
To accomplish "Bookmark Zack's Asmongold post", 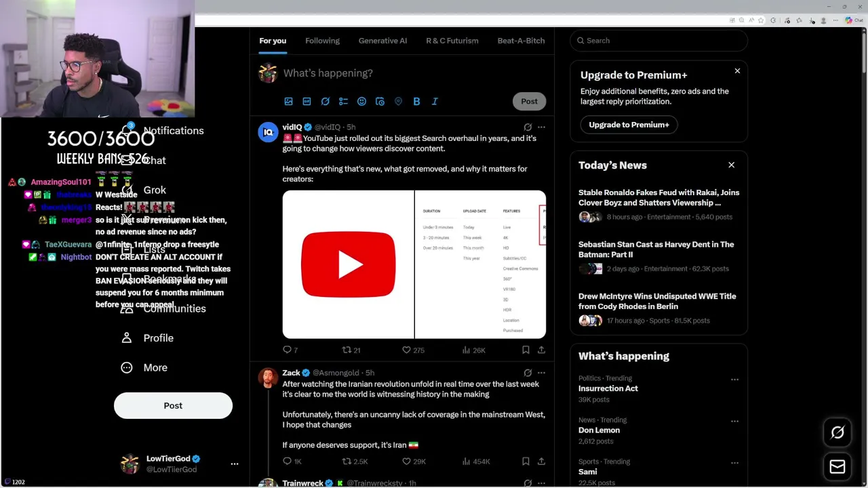I will [526, 461].
